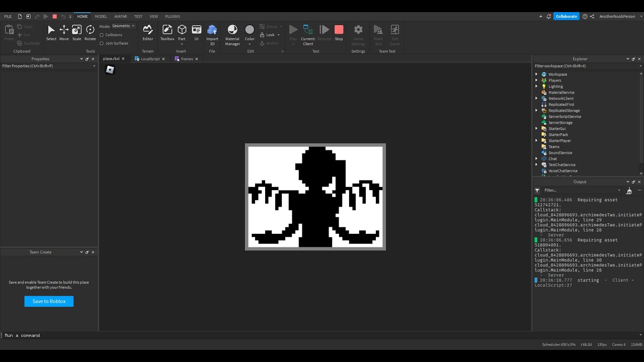Switch to the AVATAR ribbon tab
The height and width of the screenshot is (362, 644).
(x=120, y=17)
